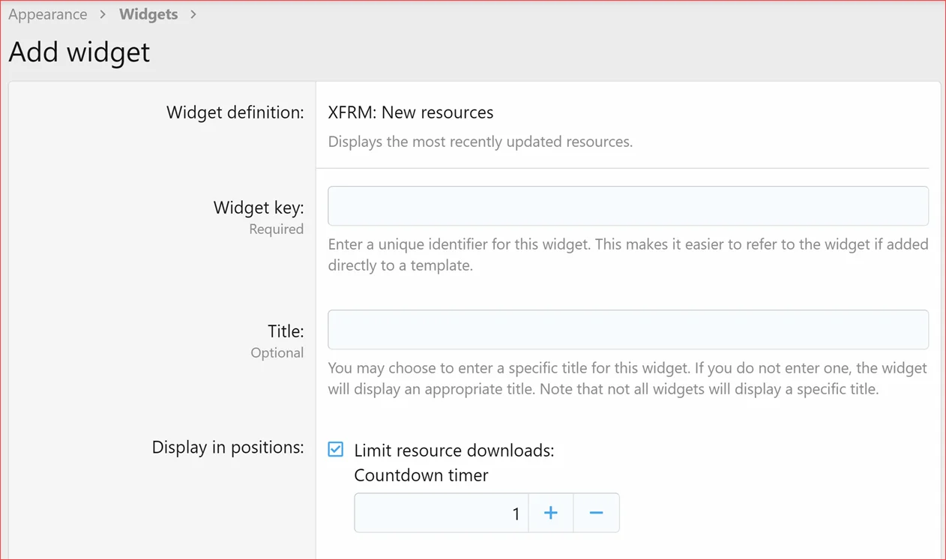Navigate to Widgets via breadcrumb
Screen dimensions: 946x560
pos(148,13)
